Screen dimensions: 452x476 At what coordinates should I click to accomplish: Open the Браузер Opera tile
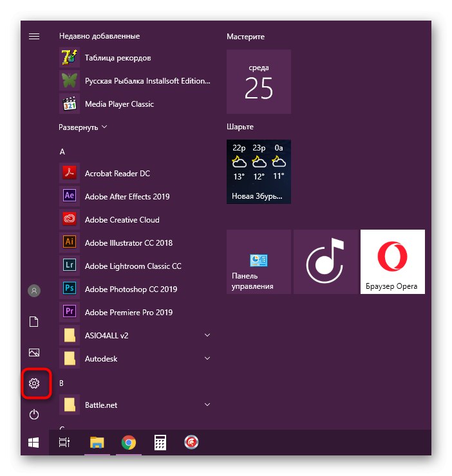393,262
